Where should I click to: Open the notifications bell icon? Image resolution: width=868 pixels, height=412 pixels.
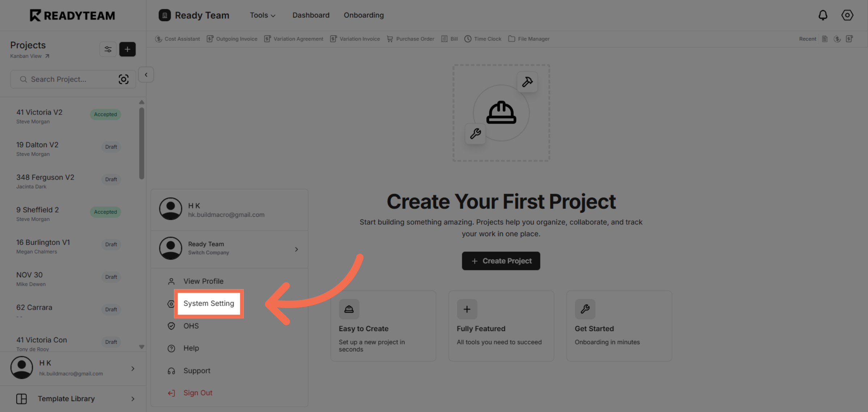click(823, 15)
